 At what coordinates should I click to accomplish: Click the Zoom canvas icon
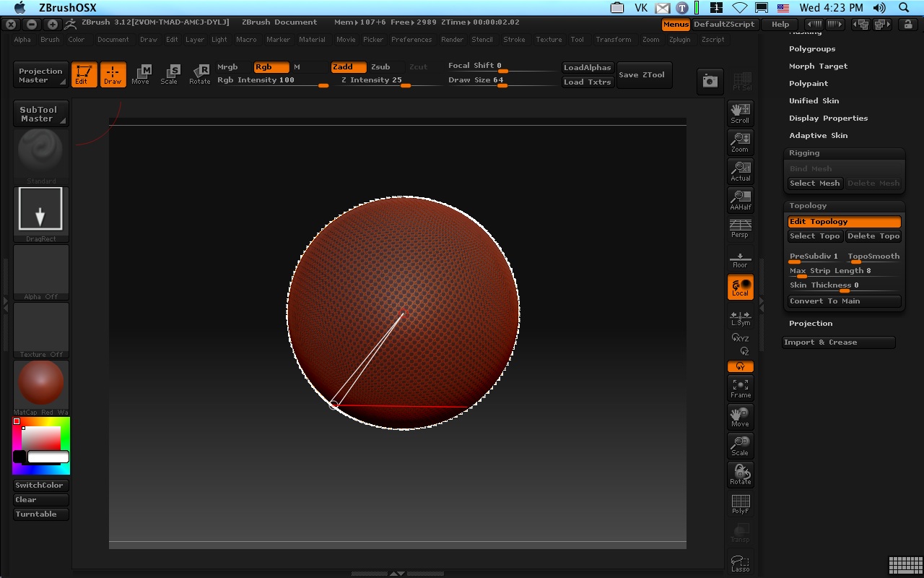(x=740, y=142)
